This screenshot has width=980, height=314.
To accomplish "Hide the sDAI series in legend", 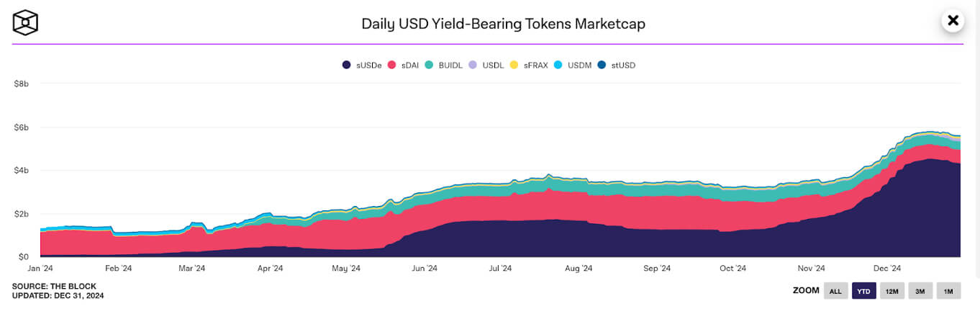I will point(393,66).
